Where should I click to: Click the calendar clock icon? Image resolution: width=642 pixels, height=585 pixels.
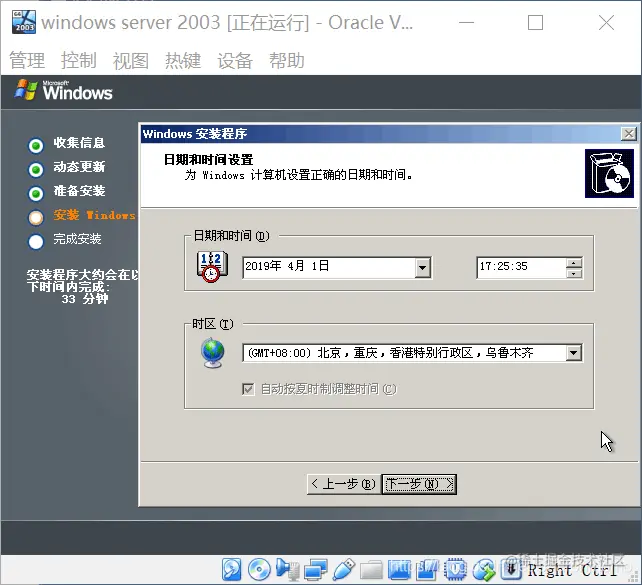(x=212, y=267)
